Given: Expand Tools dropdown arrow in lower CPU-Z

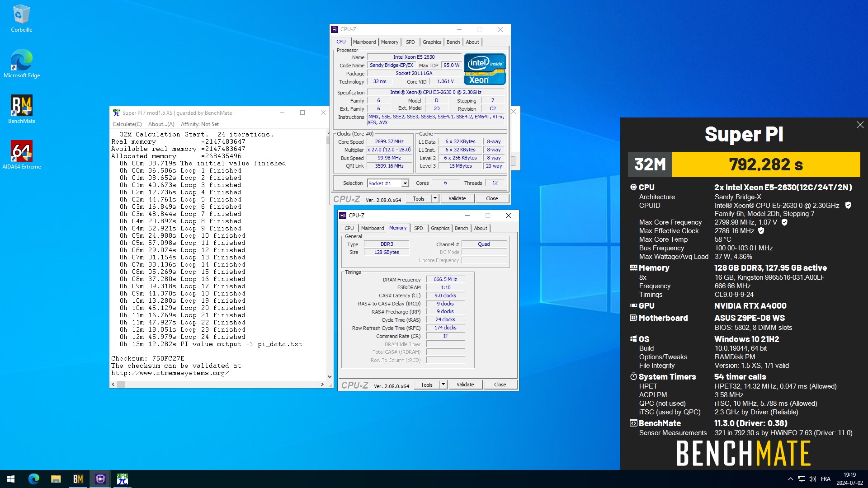Looking at the screenshot, I should pyautogui.click(x=443, y=385).
